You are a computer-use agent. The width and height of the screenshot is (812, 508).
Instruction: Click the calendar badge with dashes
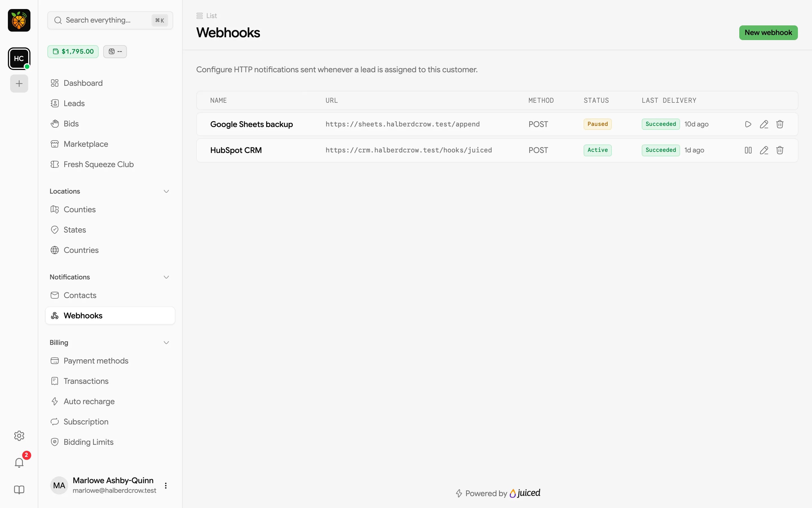[x=115, y=51]
